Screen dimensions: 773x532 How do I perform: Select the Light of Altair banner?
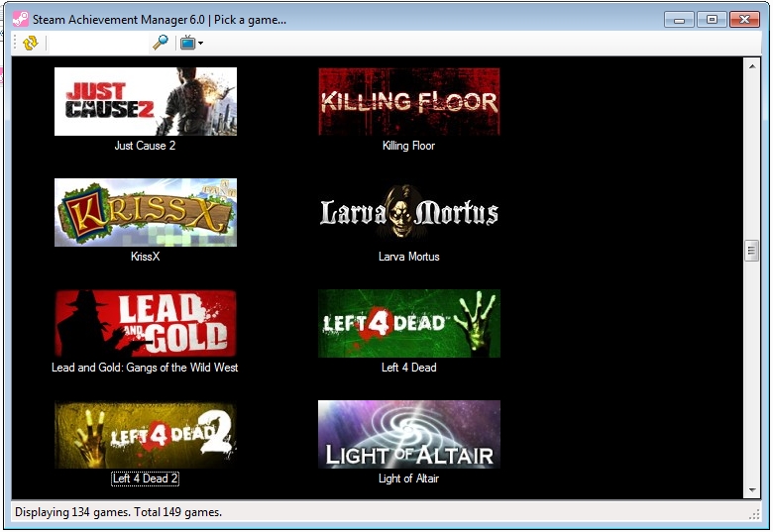408,434
